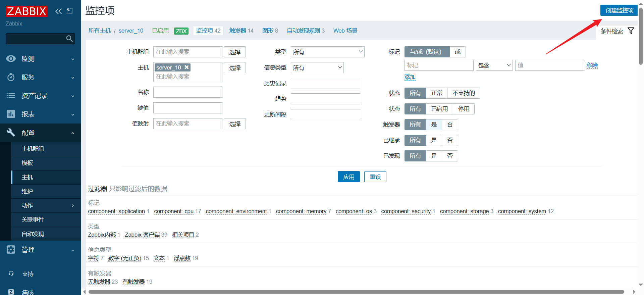
Task: Click the 管理 gear icon in sidebar
Action: pos(11,250)
